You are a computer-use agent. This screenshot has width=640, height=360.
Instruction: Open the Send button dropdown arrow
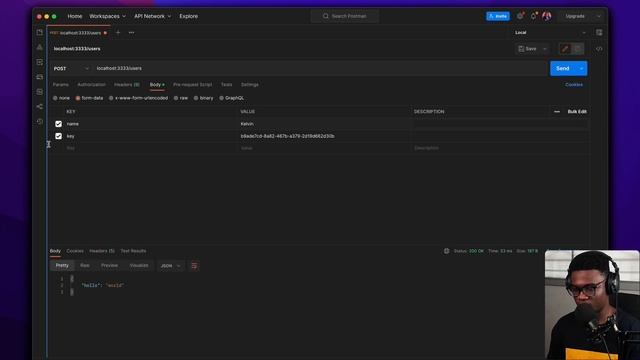(581, 69)
